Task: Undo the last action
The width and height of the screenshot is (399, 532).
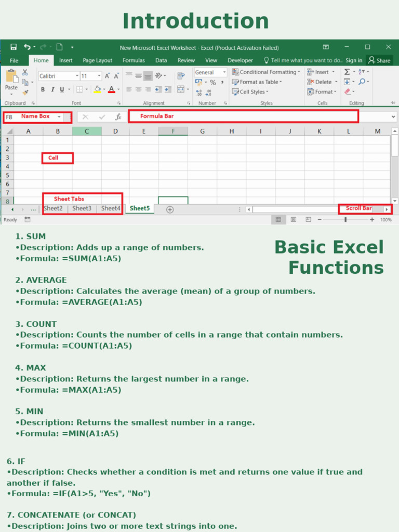Action: click(27, 47)
